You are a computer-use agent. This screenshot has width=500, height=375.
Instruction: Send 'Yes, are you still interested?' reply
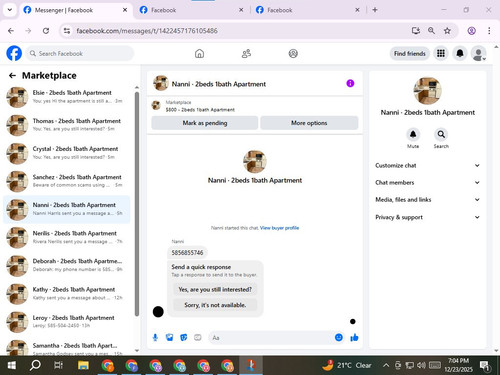[215, 289]
